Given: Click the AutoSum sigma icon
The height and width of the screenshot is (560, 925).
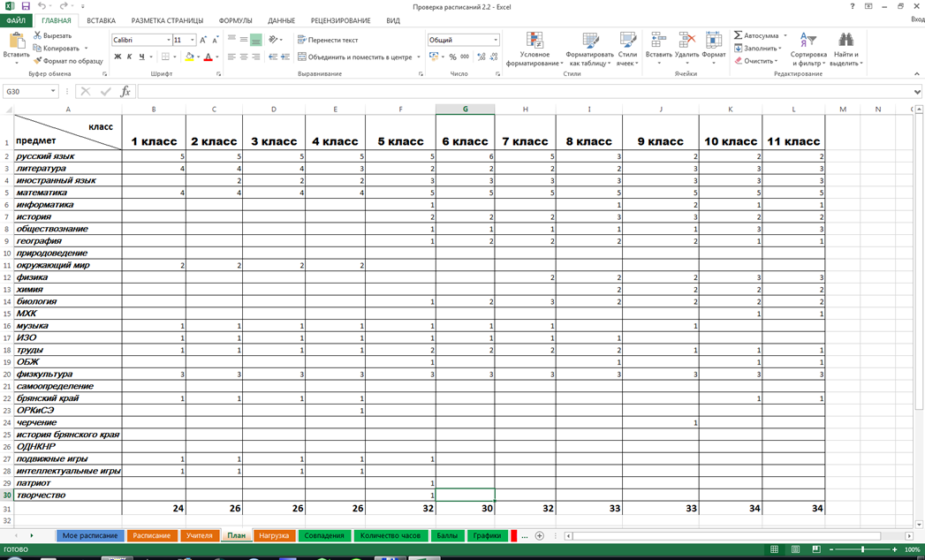Looking at the screenshot, I should pos(739,36).
